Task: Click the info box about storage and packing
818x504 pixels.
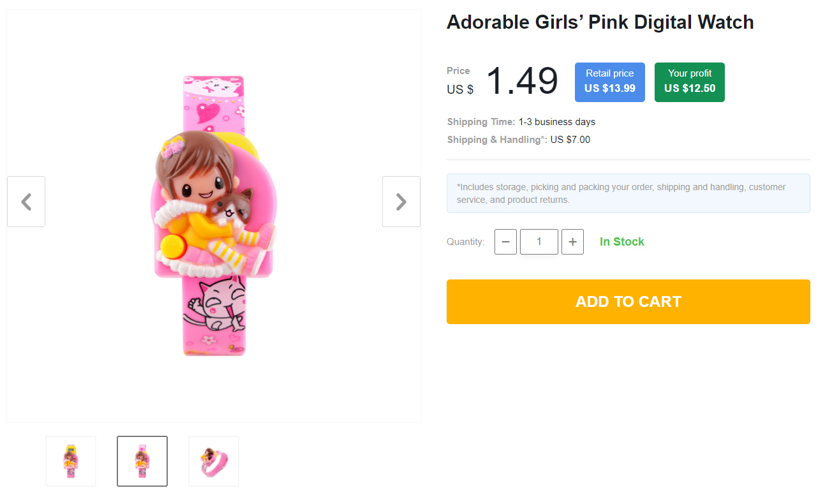Action: 628,193
